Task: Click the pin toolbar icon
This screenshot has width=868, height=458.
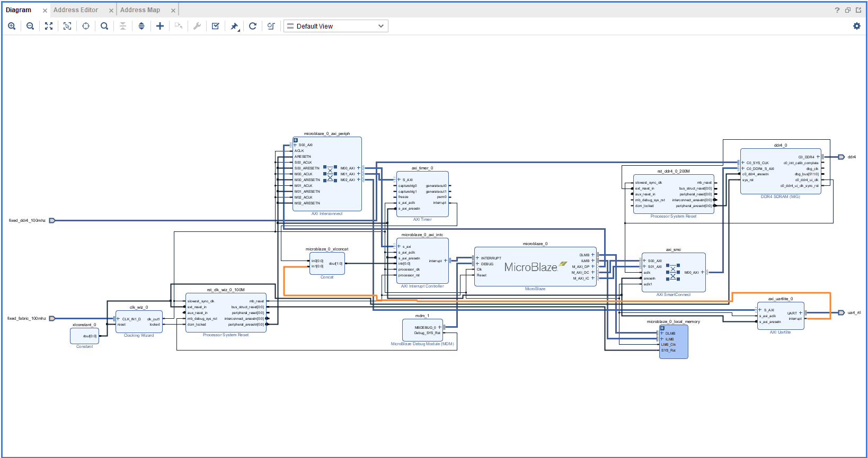Action: (x=234, y=26)
